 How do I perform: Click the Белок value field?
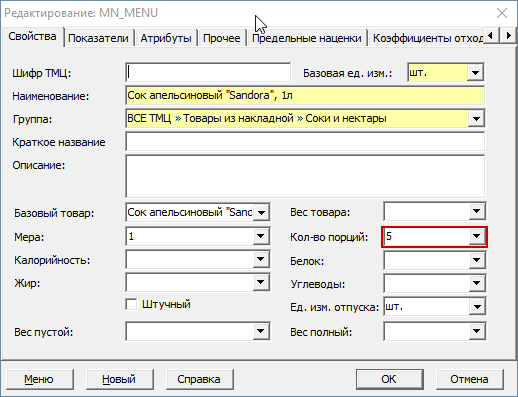[426, 260]
